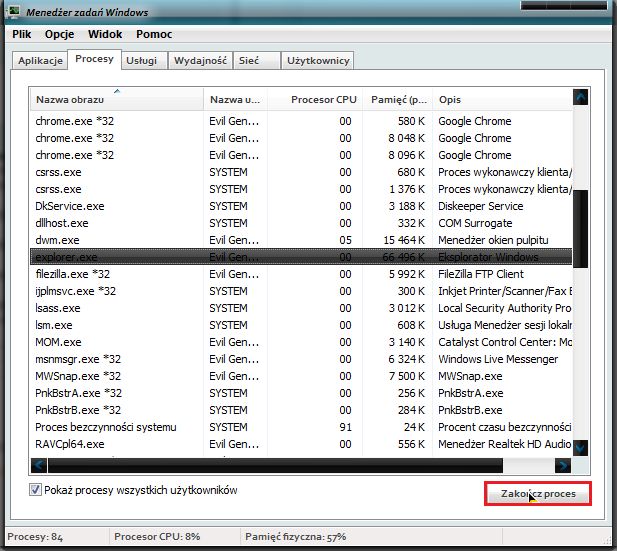Sort by Opis column header
The image size is (617, 551).
point(502,100)
